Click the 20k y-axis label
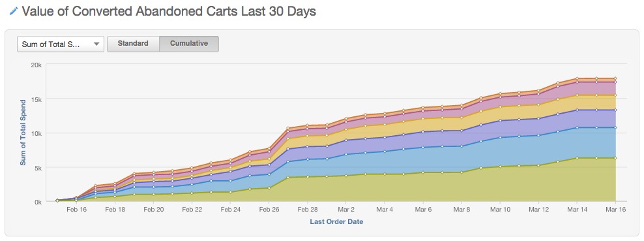This screenshot has height=241, width=644. click(x=36, y=65)
